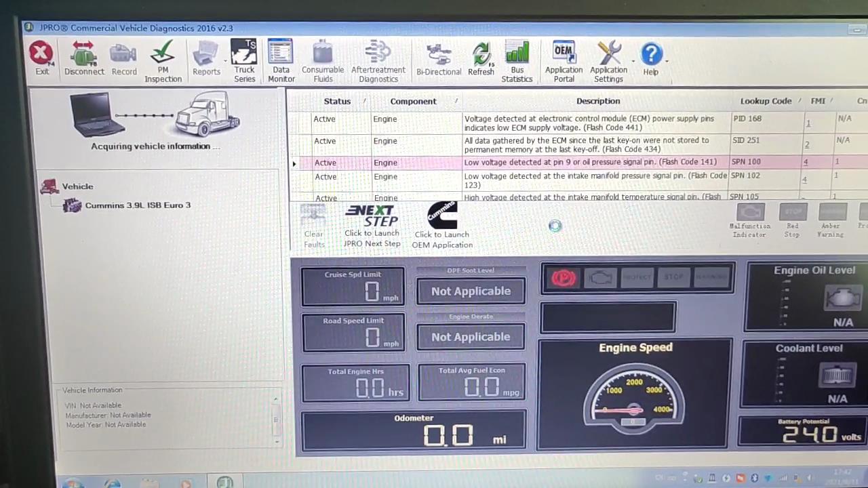Expand the selected SPN 100 fault row
Image resolution: width=868 pixels, height=488 pixels.
click(294, 163)
